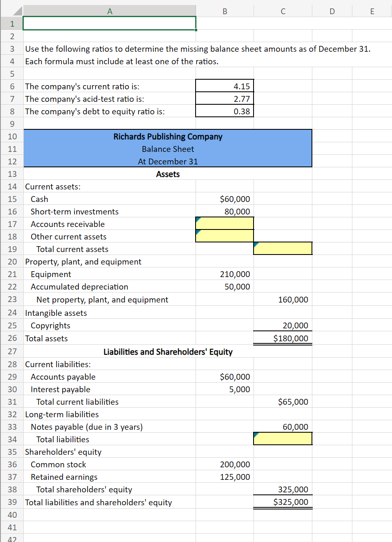Select the Retained earnings 125,000 cell
Viewport: 392px width, 542px height.
[x=224, y=476]
